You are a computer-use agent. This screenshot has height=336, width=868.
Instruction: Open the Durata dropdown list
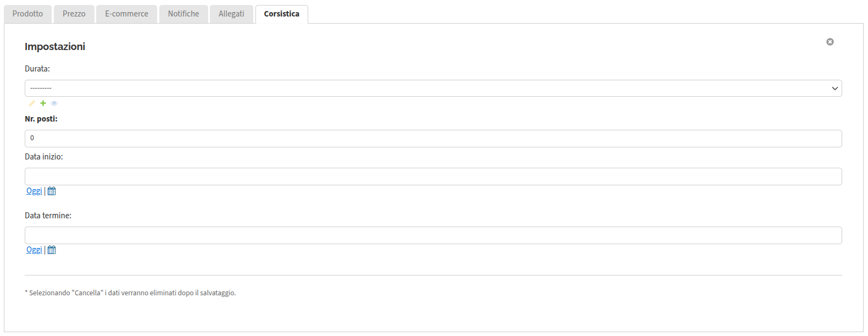[433, 89]
